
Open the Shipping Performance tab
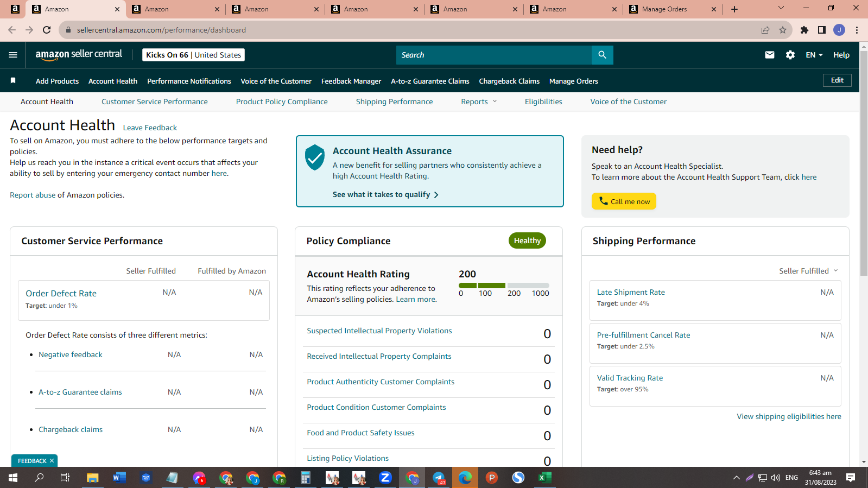tap(395, 102)
